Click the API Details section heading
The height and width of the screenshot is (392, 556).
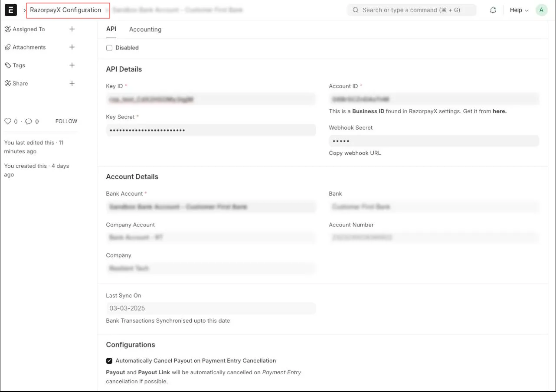pyautogui.click(x=124, y=69)
